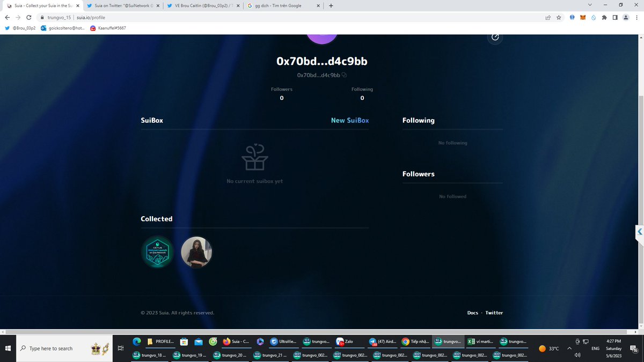Open the Mail app on taskbar

(x=198, y=341)
